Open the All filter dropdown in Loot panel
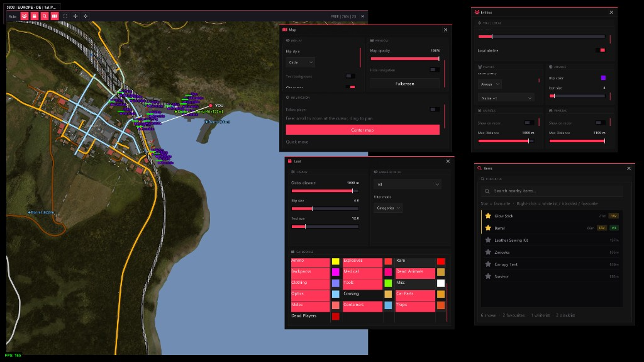The width and height of the screenshot is (644, 362). (x=408, y=184)
